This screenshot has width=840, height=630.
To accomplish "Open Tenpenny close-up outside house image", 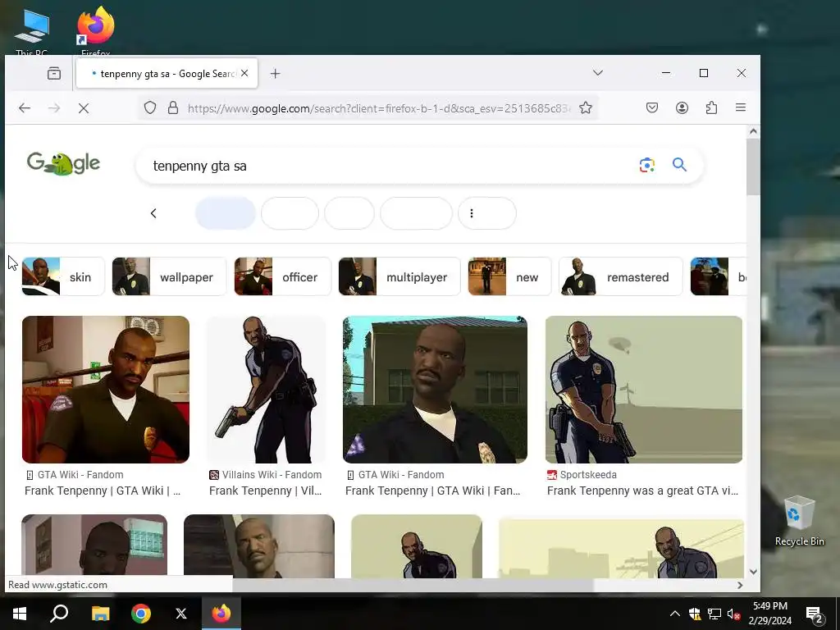I will pos(435,390).
